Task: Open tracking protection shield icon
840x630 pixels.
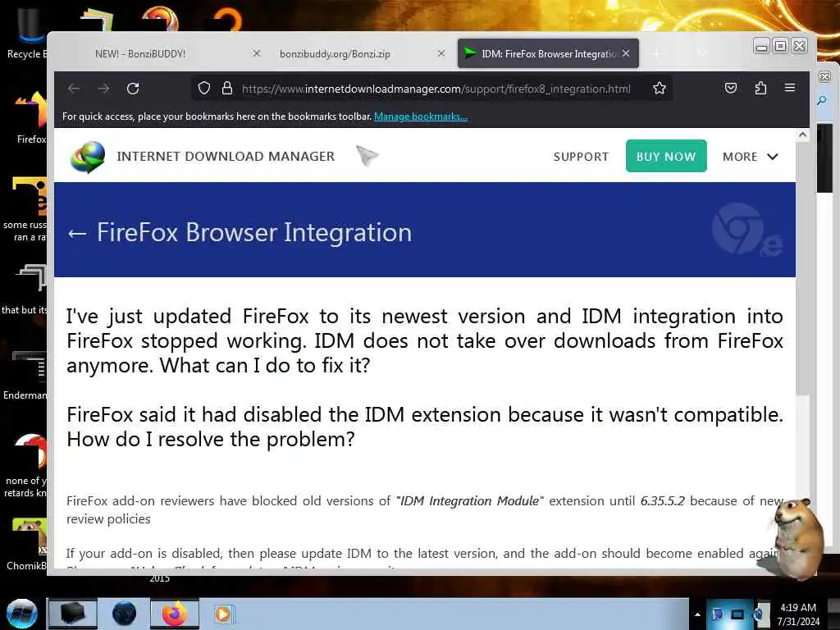Action: [203, 89]
